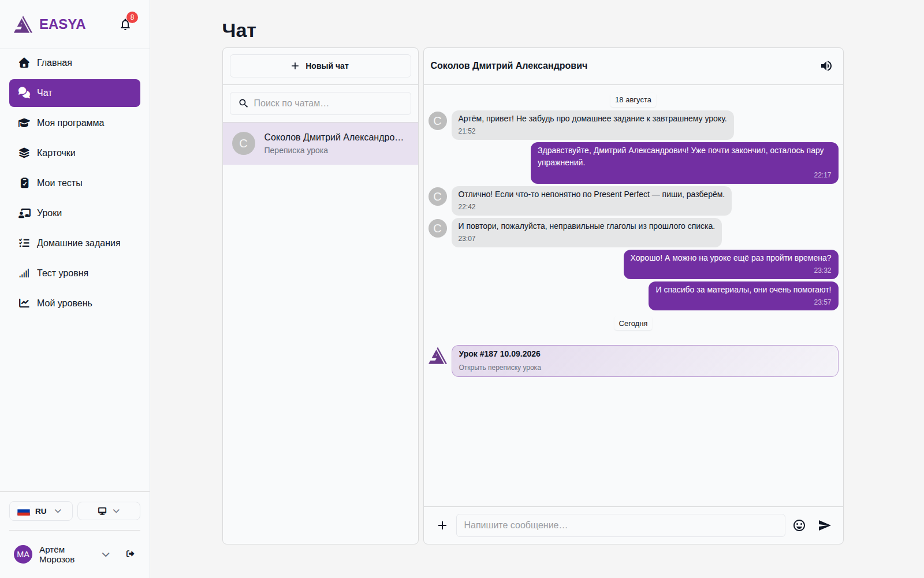
Task: Click the message about Present Perfect
Action: 591,201
